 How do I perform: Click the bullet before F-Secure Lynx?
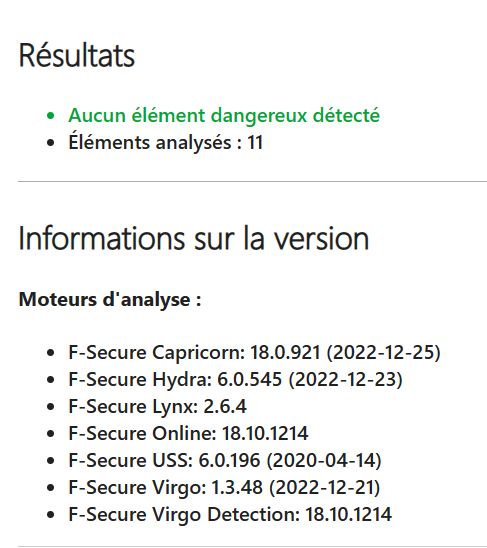tap(51, 407)
